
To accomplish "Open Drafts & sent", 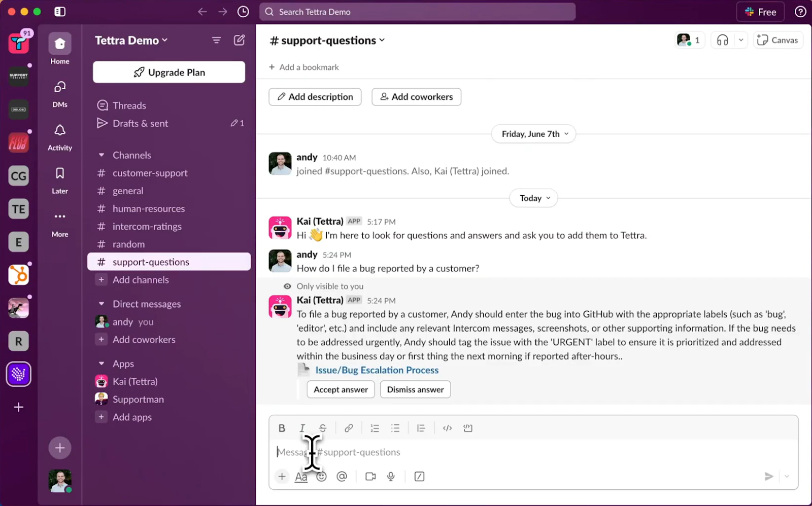I will coord(169,123).
